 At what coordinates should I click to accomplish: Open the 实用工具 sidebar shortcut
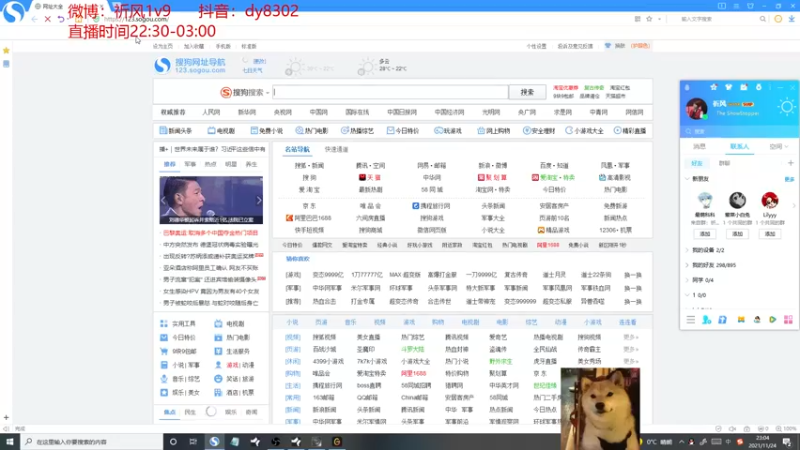click(x=178, y=323)
